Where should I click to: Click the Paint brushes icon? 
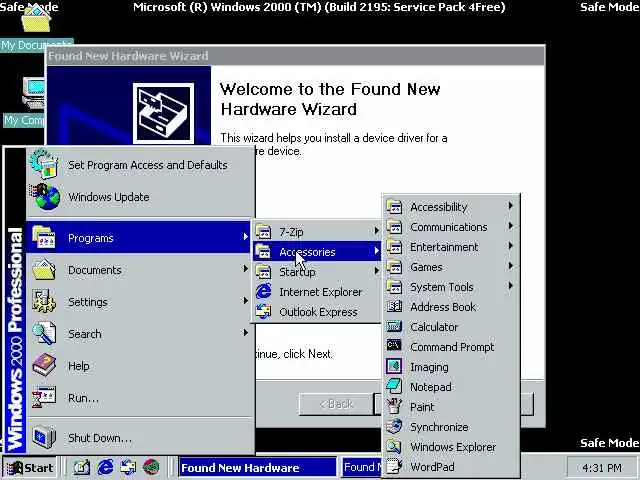coord(394,406)
